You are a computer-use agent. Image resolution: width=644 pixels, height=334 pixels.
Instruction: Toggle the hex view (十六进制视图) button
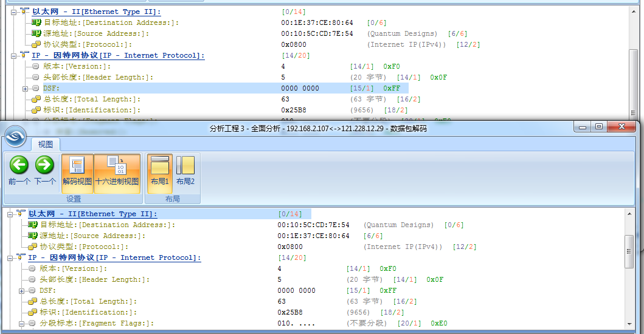(x=117, y=173)
